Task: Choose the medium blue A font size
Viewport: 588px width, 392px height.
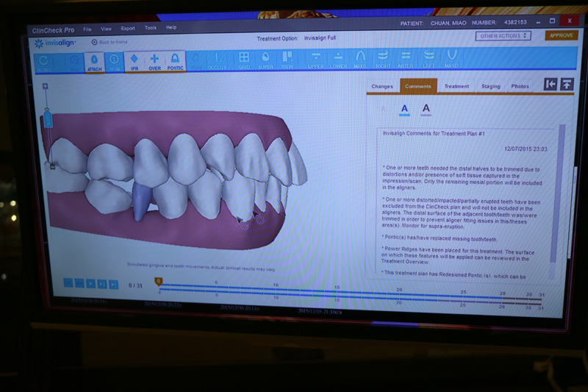Action: tap(404, 110)
